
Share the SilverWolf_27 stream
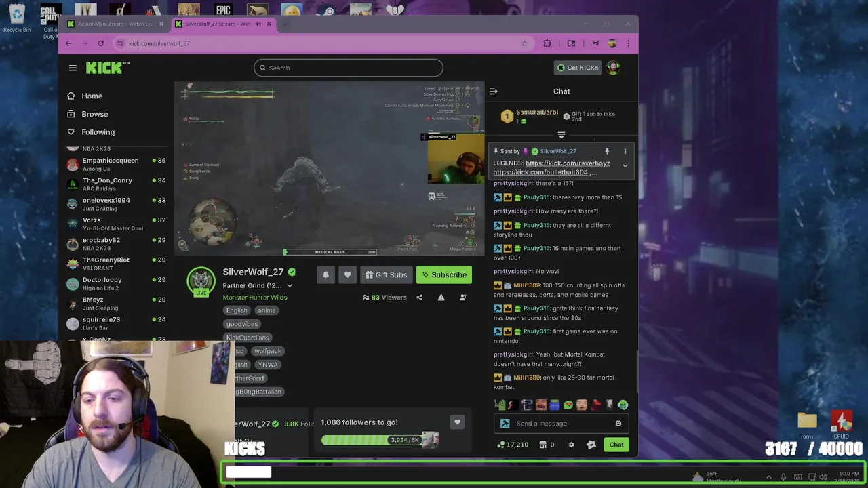(419, 298)
